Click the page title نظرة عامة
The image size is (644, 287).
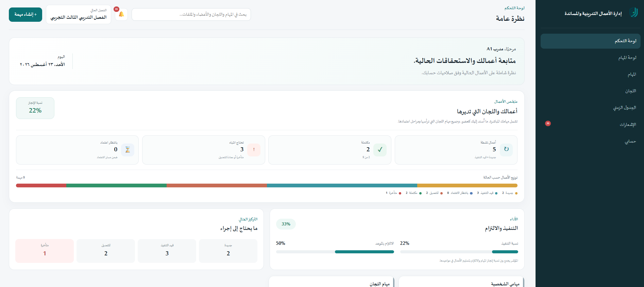tap(510, 19)
